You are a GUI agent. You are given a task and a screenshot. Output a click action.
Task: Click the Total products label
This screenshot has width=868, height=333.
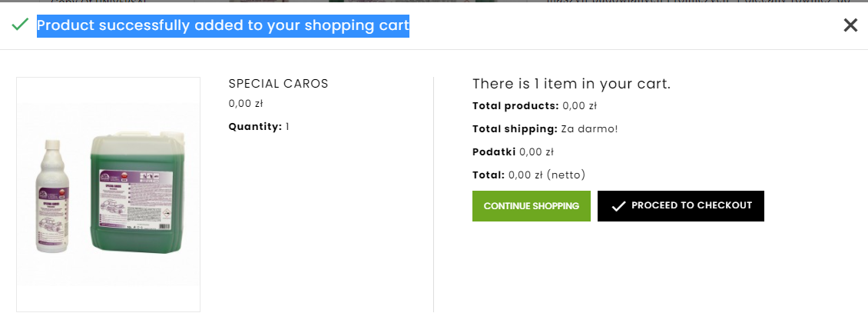tap(515, 106)
